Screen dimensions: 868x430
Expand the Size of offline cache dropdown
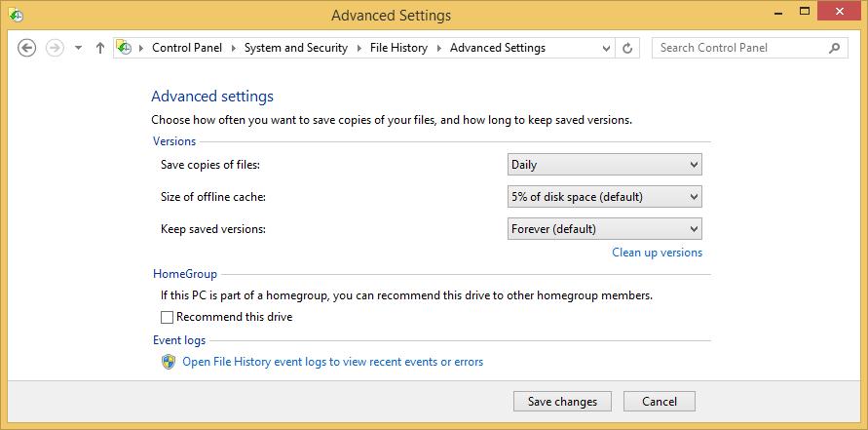pyautogui.click(x=605, y=197)
